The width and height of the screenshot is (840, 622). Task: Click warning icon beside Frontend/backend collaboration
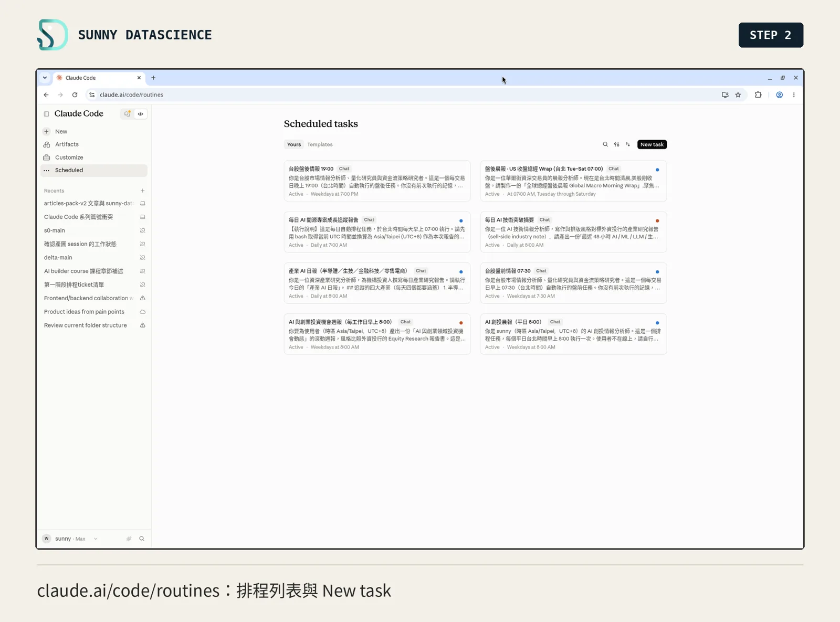tap(142, 298)
